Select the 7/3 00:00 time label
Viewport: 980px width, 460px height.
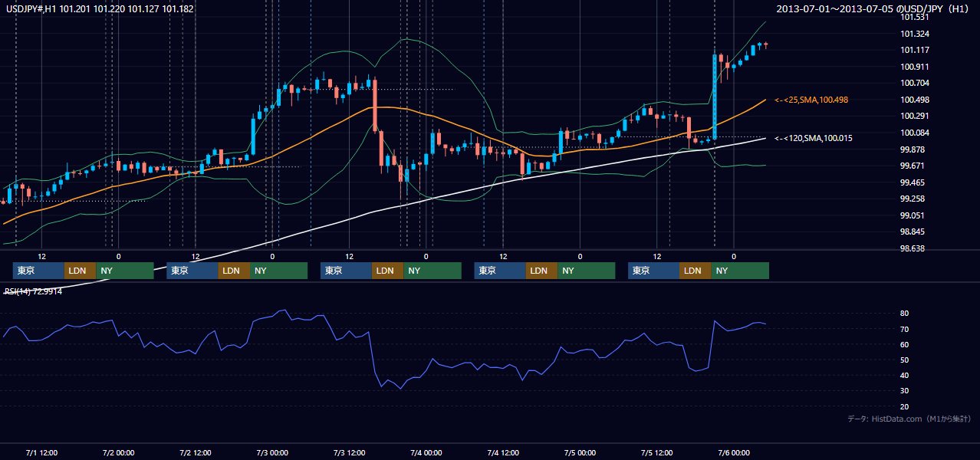(272, 452)
